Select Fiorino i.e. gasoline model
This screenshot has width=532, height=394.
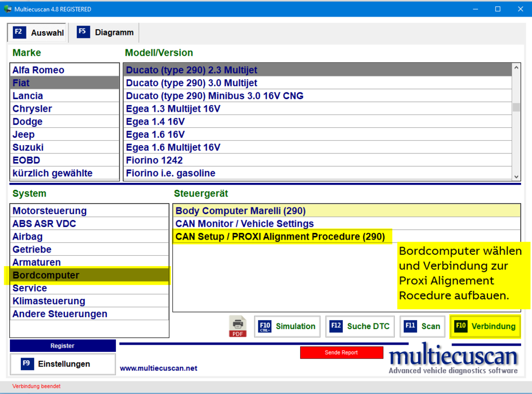[318, 173]
